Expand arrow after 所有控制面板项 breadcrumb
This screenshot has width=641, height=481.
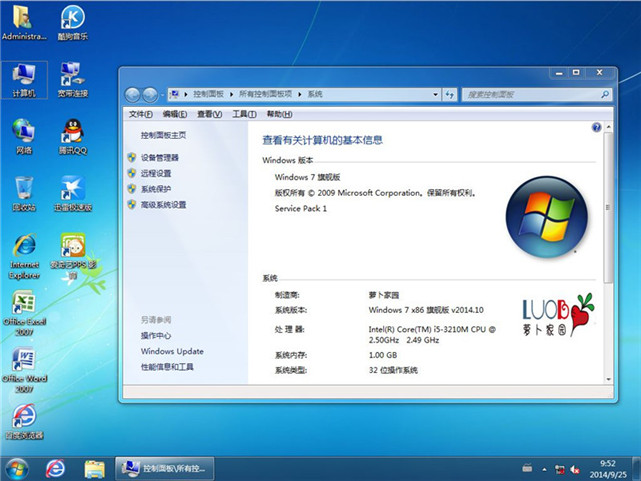[x=299, y=94]
